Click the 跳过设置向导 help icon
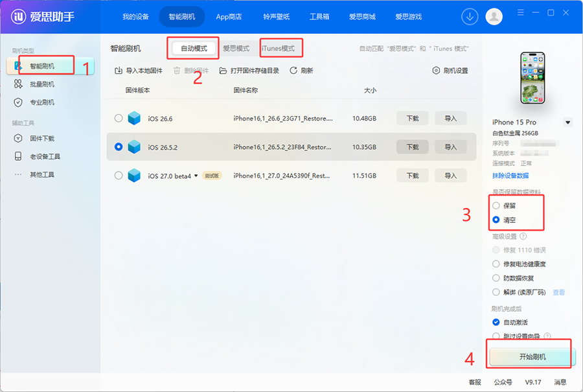583x392 pixels. point(547,336)
